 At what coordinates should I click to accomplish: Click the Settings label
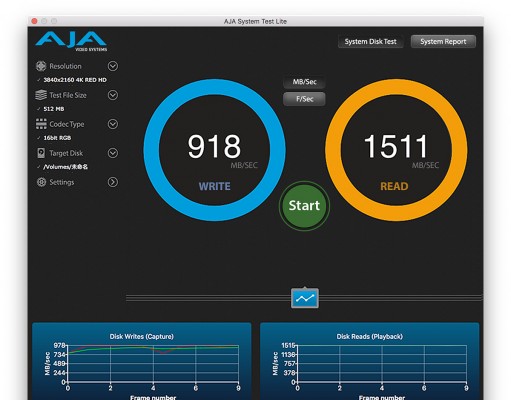coord(62,182)
